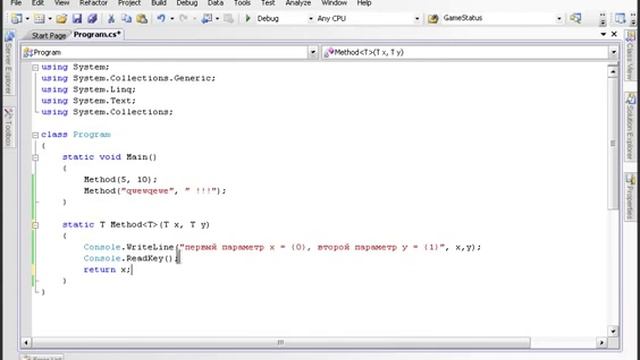Undo the last edit with the Undo icon

(161, 18)
